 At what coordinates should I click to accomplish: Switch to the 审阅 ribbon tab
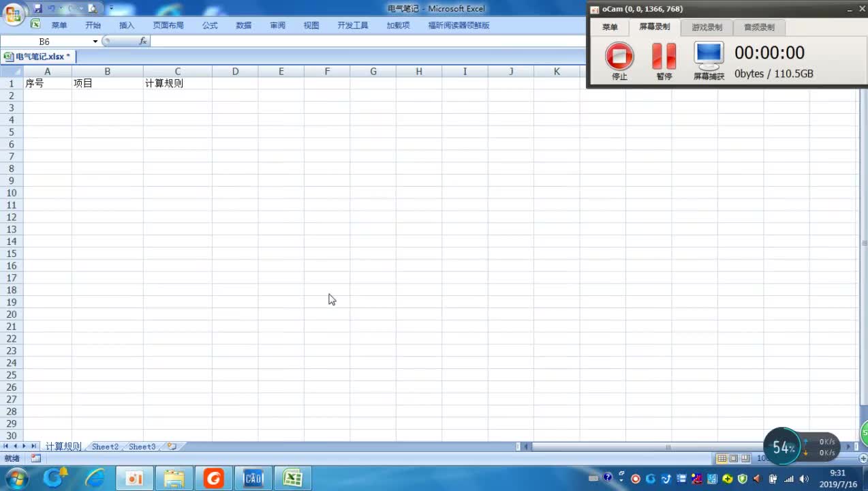pos(277,25)
